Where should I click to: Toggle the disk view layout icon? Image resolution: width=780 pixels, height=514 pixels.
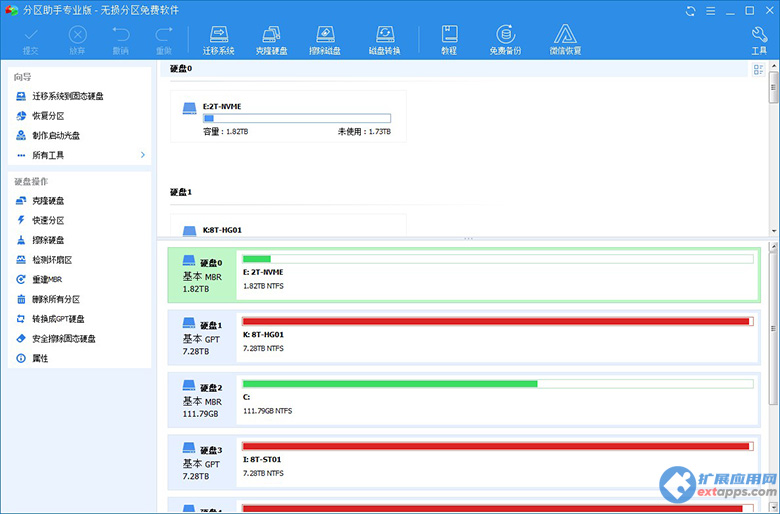coord(758,70)
